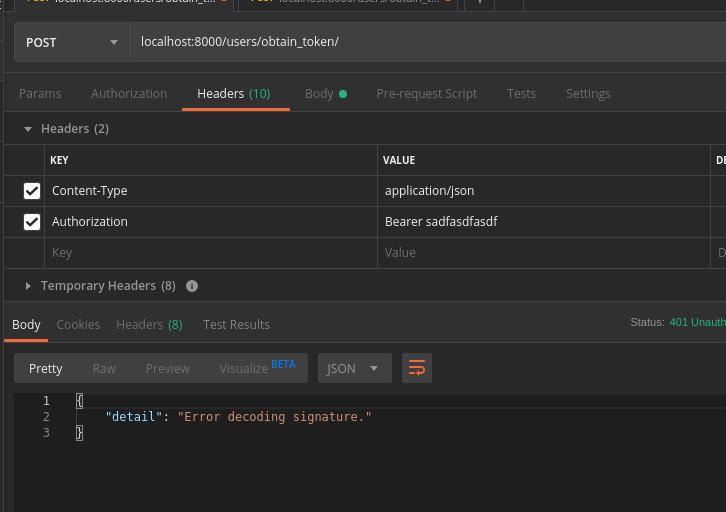
Task: Click the wrap lines icon in response toolbar
Action: (417, 368)
